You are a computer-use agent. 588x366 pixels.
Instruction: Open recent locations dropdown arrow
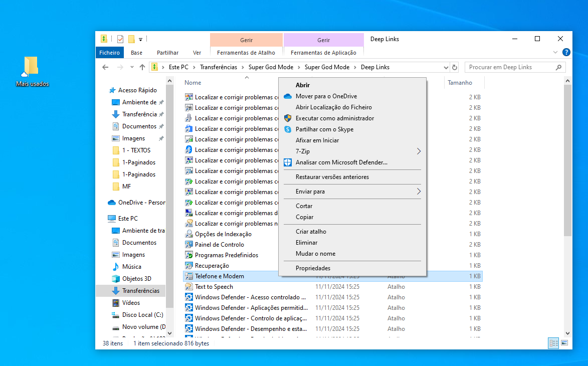132,68
